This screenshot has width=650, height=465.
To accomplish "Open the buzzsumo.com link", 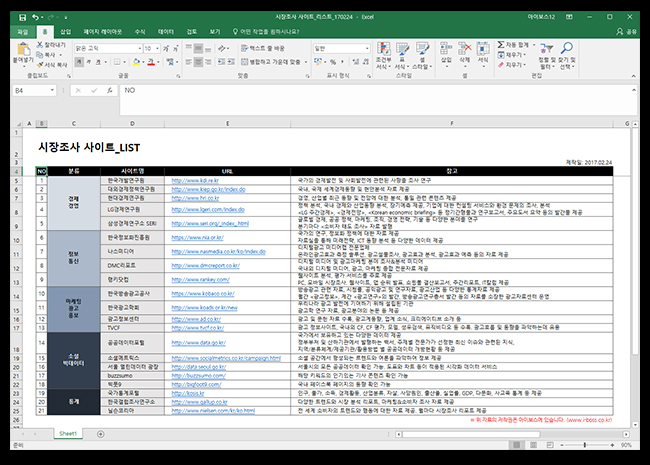I will point(199,375).
